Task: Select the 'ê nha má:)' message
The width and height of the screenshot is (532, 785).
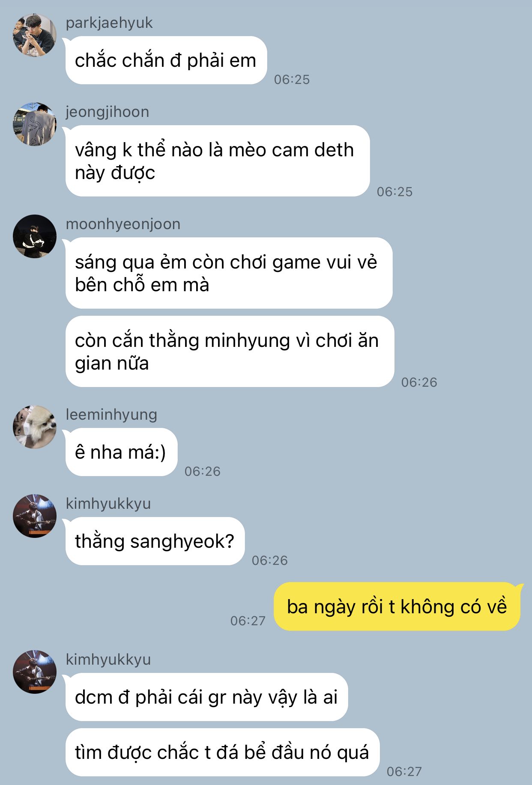Action: pyautogui.click(x=122, y=452)
